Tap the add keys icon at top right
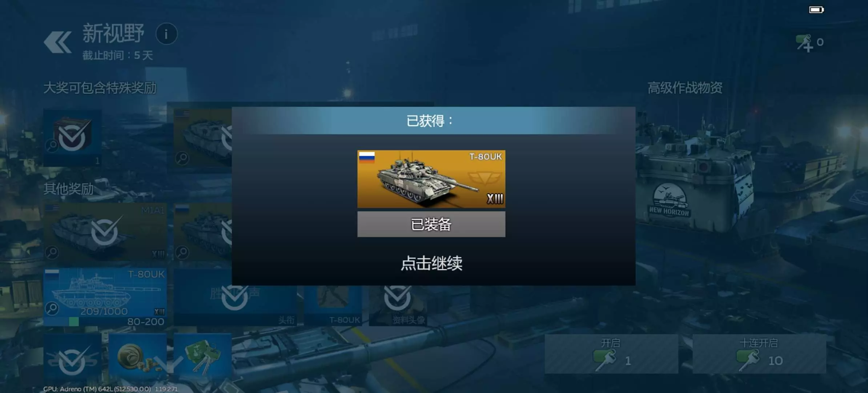 click(x=804, y=43)
